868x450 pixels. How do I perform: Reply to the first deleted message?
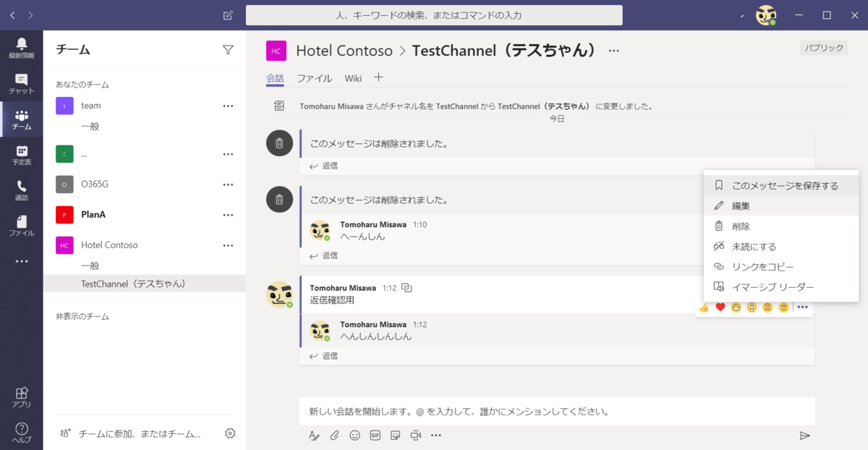coord(323,166)
